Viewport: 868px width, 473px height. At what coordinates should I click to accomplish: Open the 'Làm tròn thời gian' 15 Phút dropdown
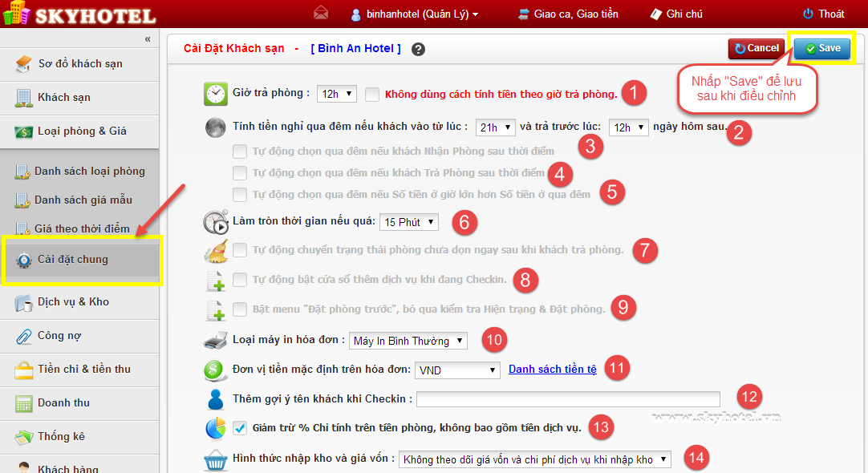[409, 222]
